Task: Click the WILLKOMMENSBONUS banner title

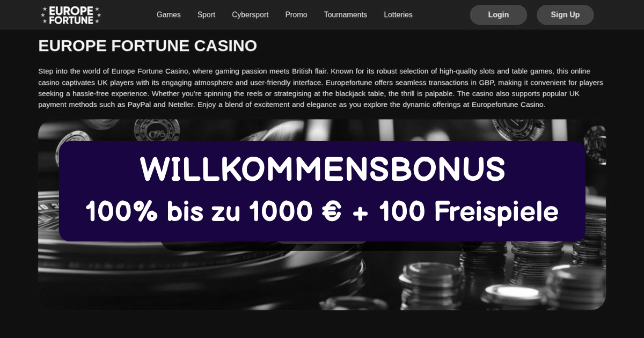Action: pyautogui.click(x=322, y=170)
